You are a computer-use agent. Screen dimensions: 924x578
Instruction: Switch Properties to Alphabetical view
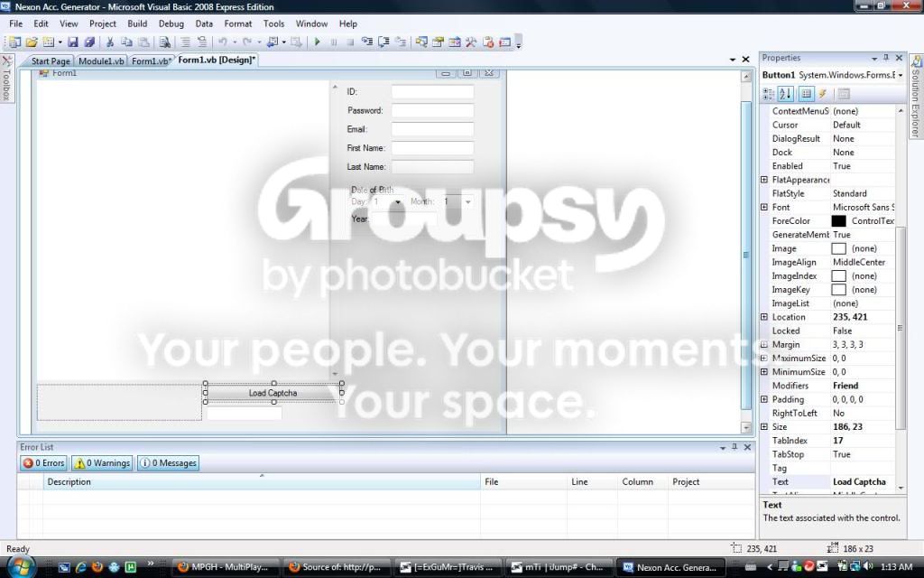tap(786, 94)
